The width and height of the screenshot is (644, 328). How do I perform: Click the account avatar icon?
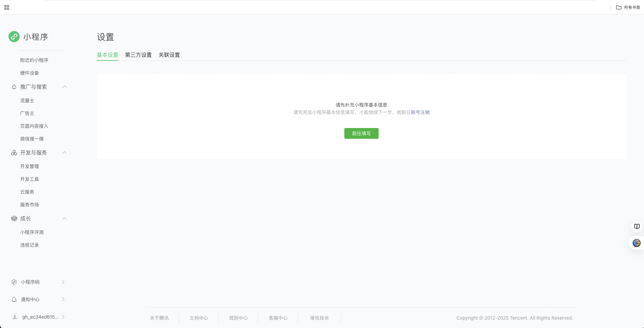click(15, 317)
